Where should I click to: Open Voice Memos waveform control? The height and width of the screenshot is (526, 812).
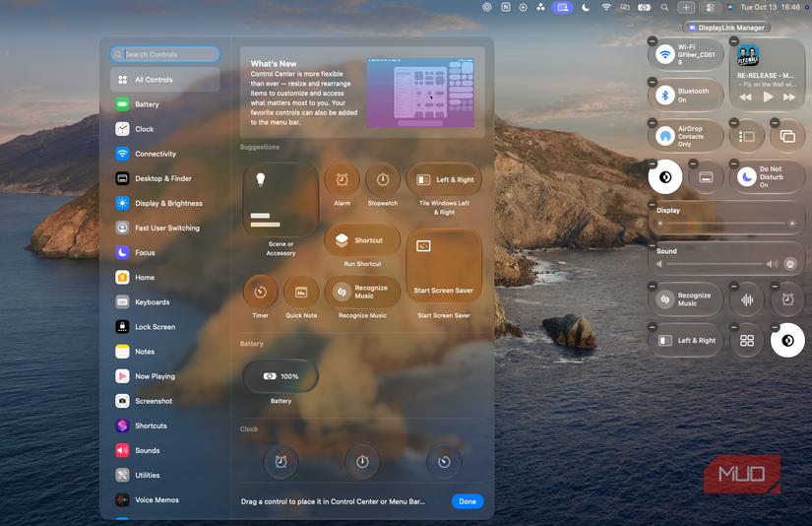[x=747, y=299]
